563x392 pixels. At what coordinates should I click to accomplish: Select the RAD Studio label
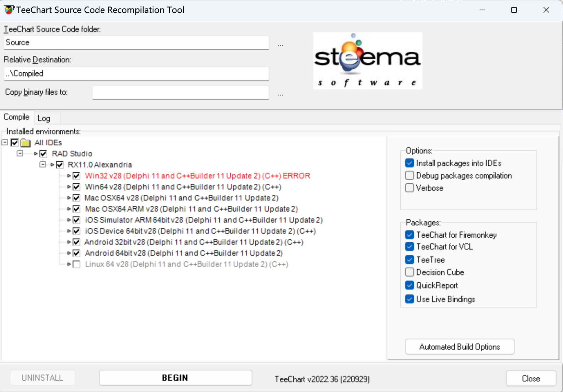coord(72,153)
